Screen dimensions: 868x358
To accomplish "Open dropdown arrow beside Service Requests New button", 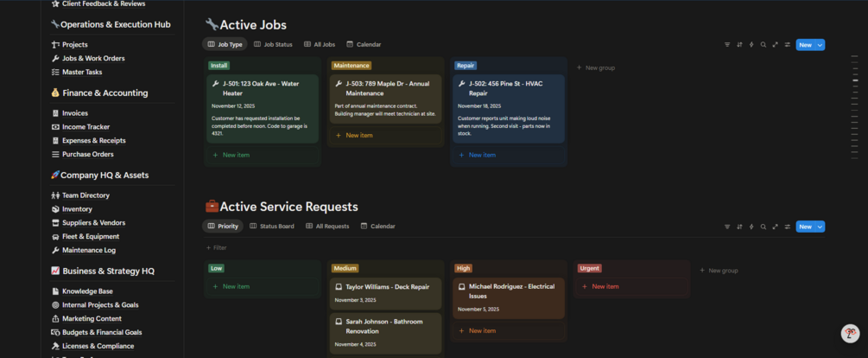I will pyautogui.click(x=820, y=227).
